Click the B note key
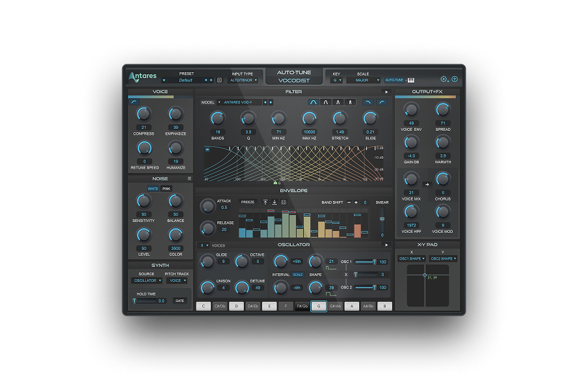The image size is (588, 380). (x=385, y=306)
